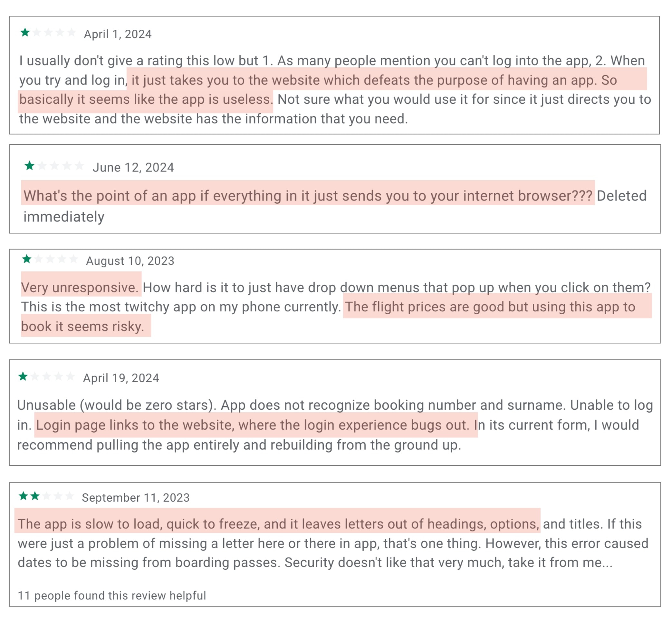Click the September 11, 2023 review date
The width and height of the screenshot is (672, 618).
pos(136,498)
